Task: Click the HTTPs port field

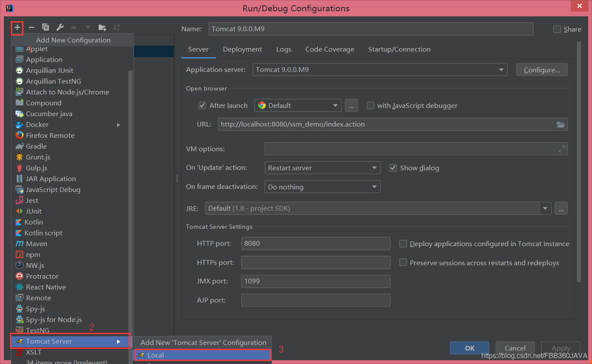Action: click(316, 263)
